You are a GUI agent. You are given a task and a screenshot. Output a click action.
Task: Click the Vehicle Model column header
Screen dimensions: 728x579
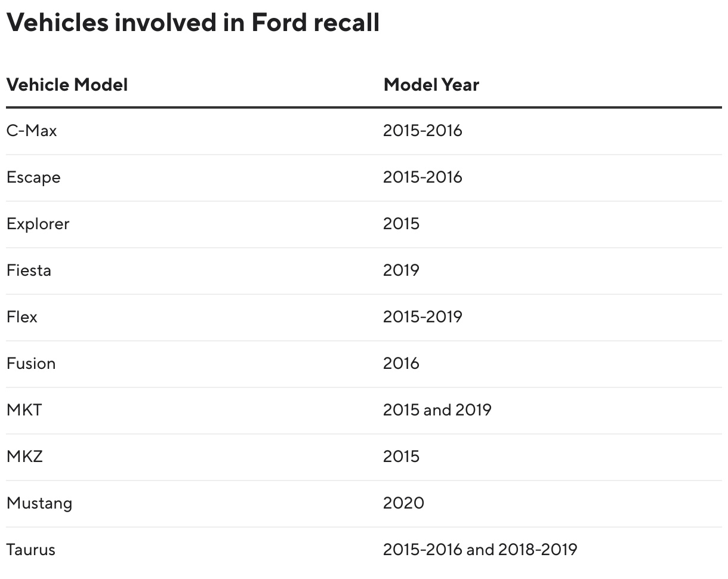pyautogui.click(x=67, y=85)
